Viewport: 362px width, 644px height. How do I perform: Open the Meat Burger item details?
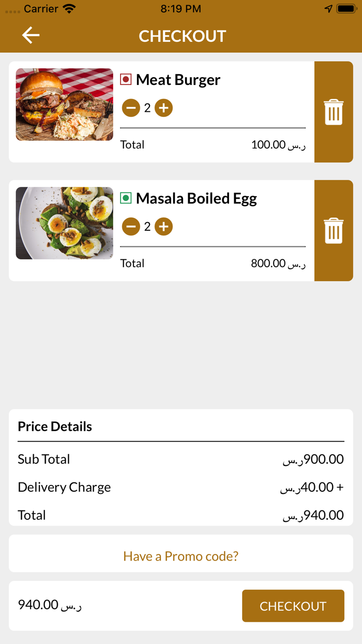[178, 80]
